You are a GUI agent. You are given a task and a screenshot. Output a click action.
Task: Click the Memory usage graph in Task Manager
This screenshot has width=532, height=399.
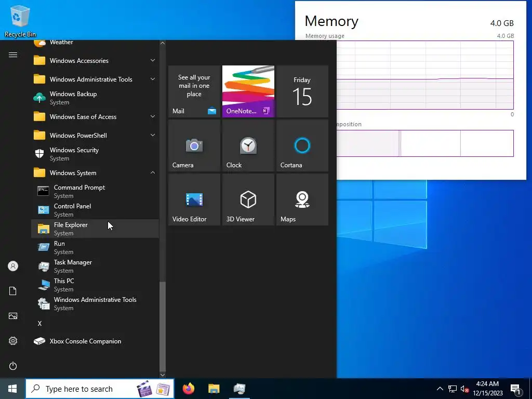coord(425,75)
